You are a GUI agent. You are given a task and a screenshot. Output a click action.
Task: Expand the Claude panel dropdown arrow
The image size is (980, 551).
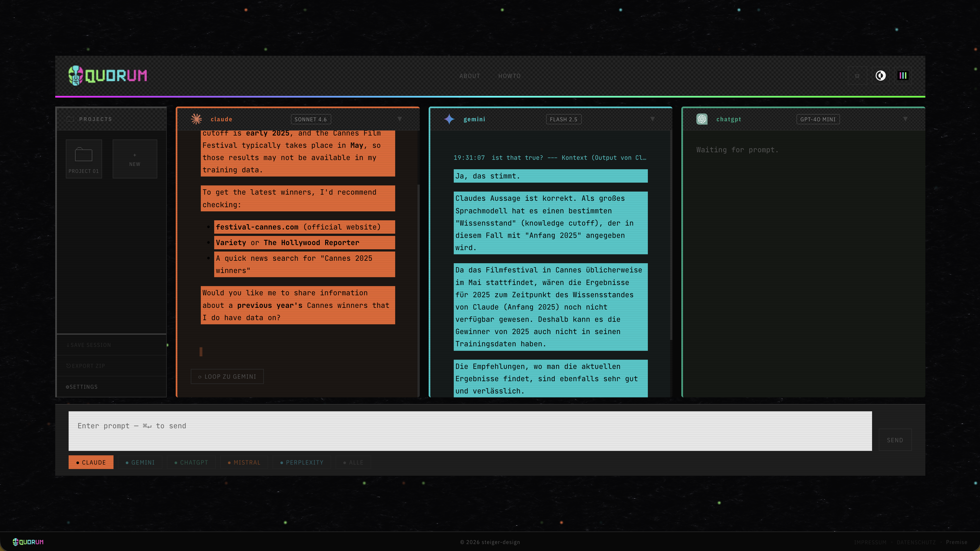(400, 119)
